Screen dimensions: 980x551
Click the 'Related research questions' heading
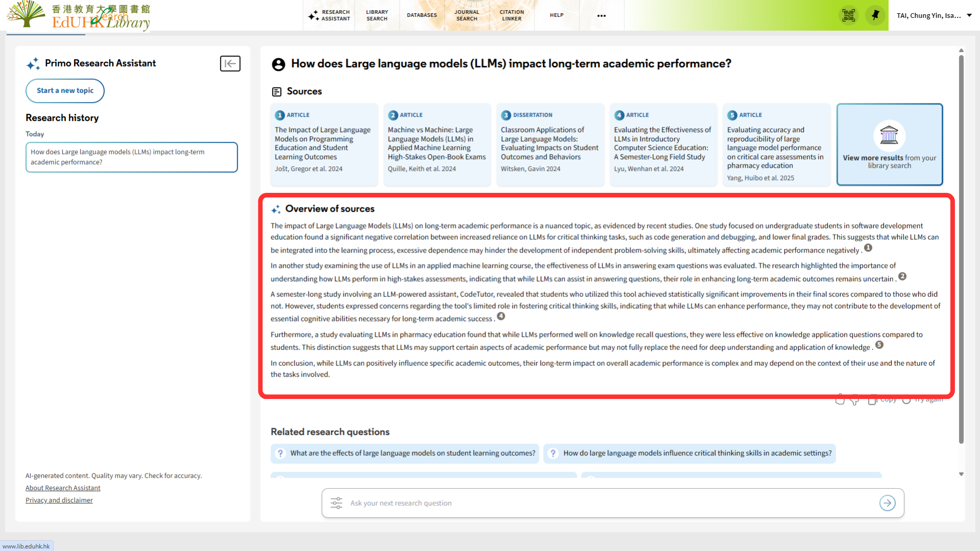pos(330,432)
